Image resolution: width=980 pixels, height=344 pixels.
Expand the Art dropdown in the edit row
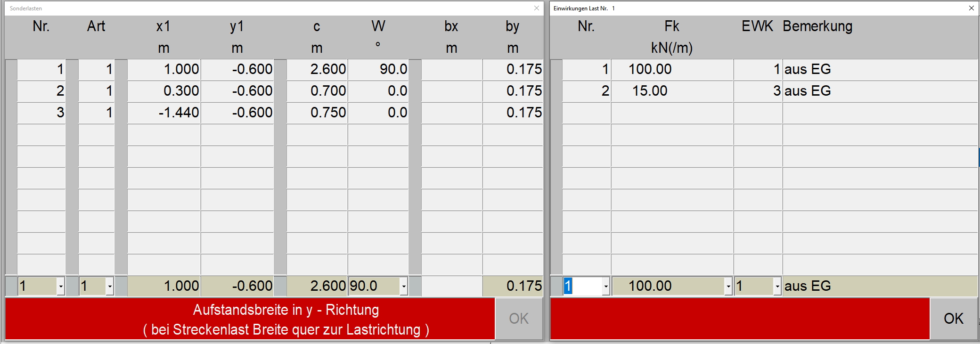(x=109, y=286)
